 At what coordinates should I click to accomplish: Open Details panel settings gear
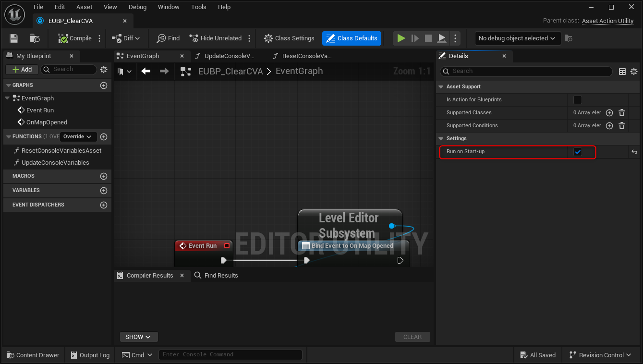pyautogui.click(x=634, y=72)
